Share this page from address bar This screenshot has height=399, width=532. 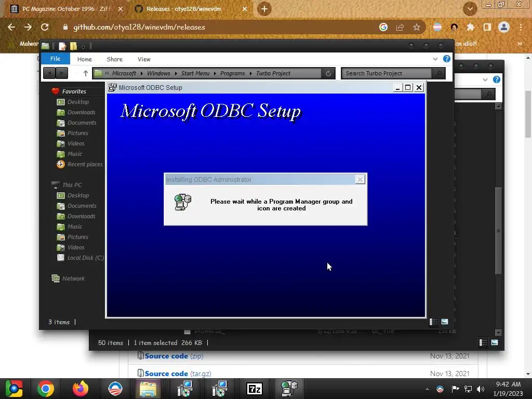(400, 27)
